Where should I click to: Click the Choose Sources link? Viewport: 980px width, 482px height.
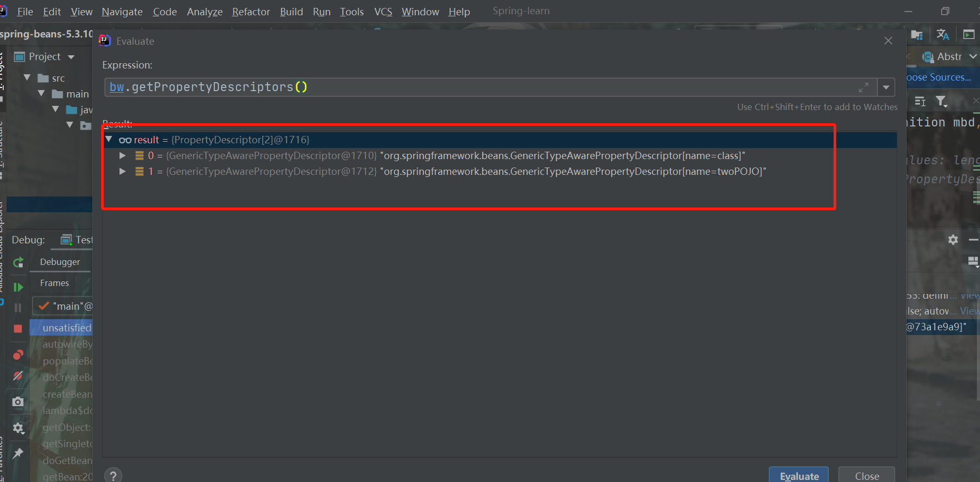coord(938,77)
